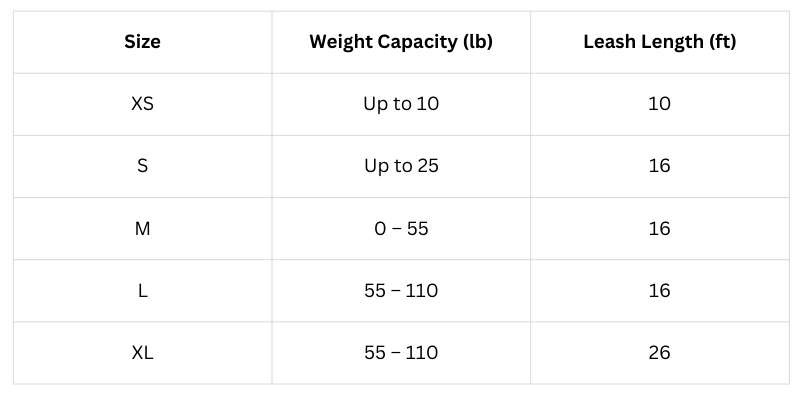Select the S size cell
The image size is (800, 400).
[x=142, y=166]
